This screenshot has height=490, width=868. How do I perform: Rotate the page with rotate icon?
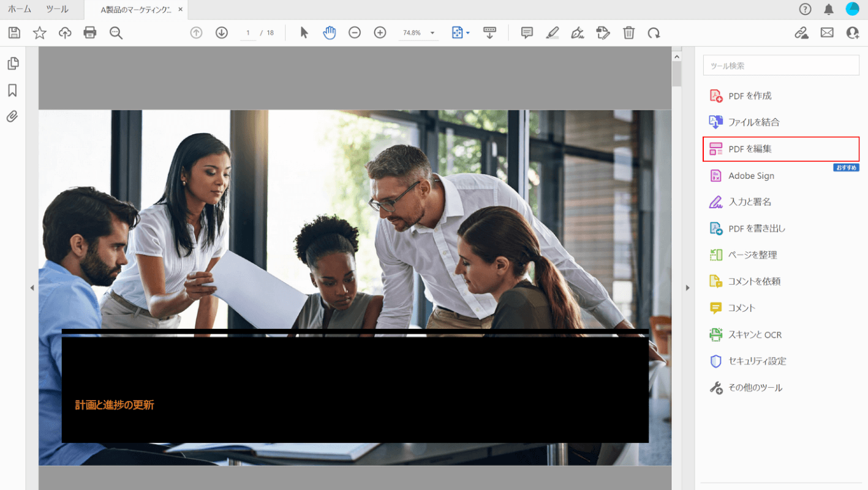point(654,33)
